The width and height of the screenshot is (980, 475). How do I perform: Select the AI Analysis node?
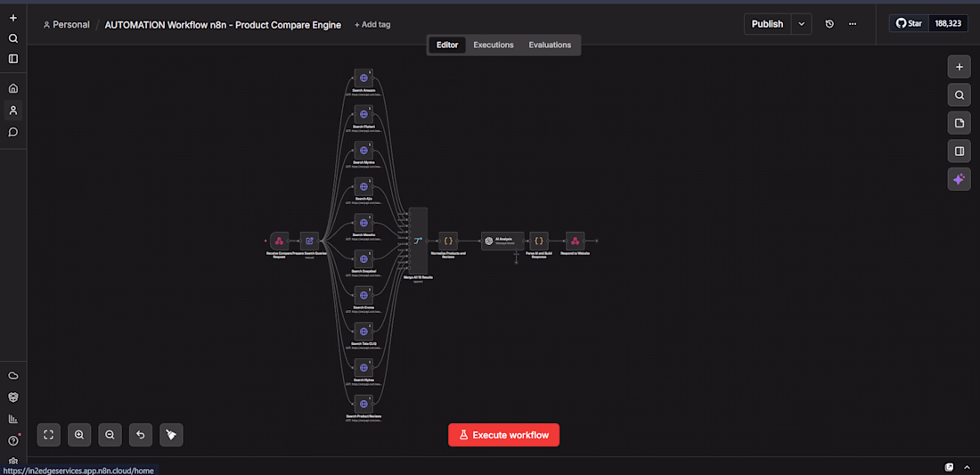(x=502, y=241)
